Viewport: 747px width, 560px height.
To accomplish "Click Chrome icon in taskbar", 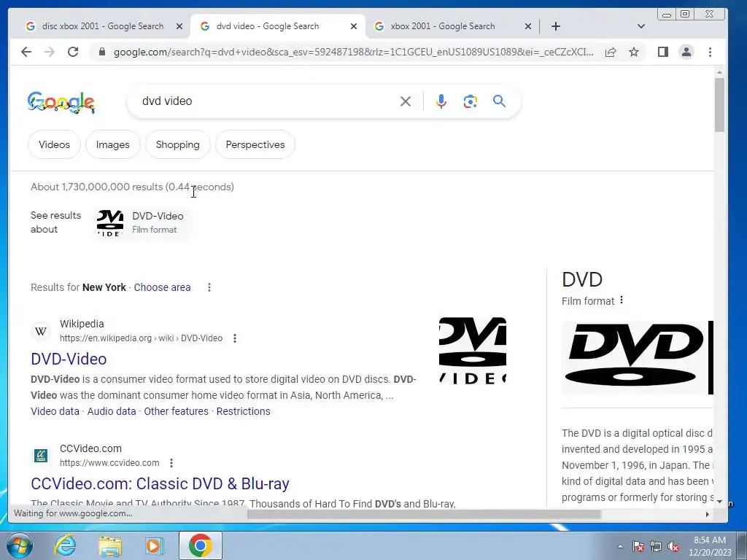I will [x=200, y=545].
